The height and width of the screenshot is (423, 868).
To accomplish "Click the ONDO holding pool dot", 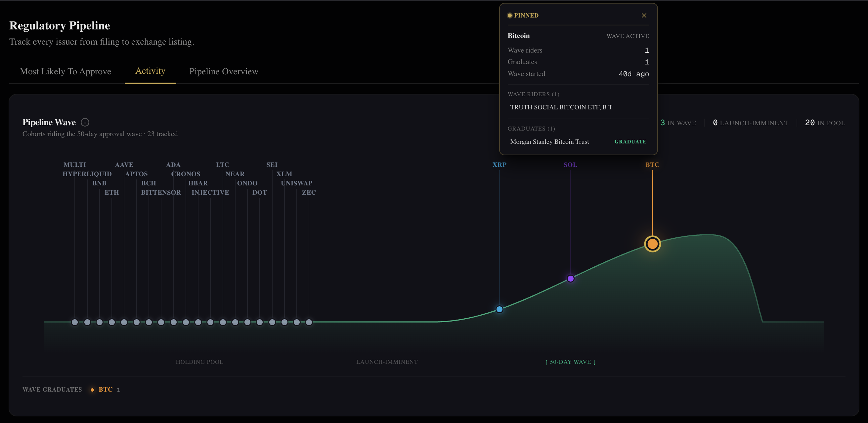I will tap(247, 323).
